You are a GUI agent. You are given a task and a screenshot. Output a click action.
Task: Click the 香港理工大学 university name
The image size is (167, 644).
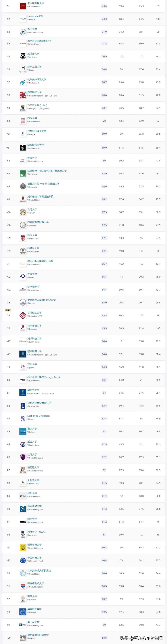pyautogui.click(x=34, y=313)
